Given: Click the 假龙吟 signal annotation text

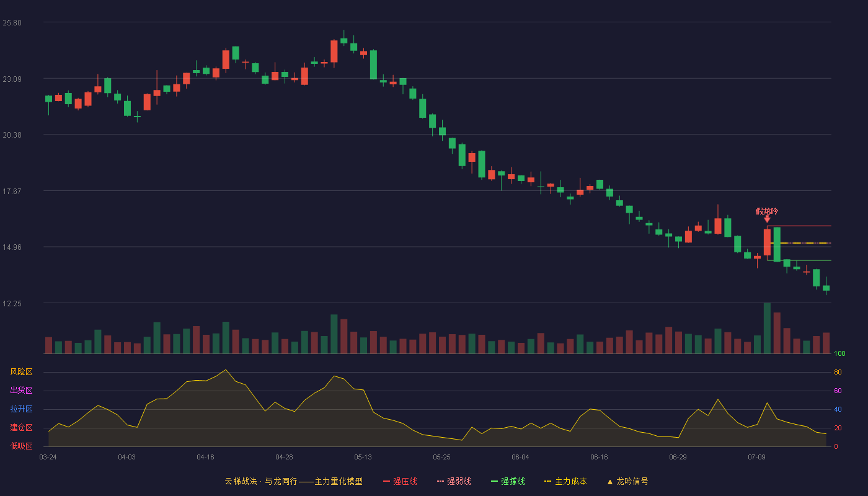Looking at the screenshot, I should pyautogui.click(x=767, y=211).
